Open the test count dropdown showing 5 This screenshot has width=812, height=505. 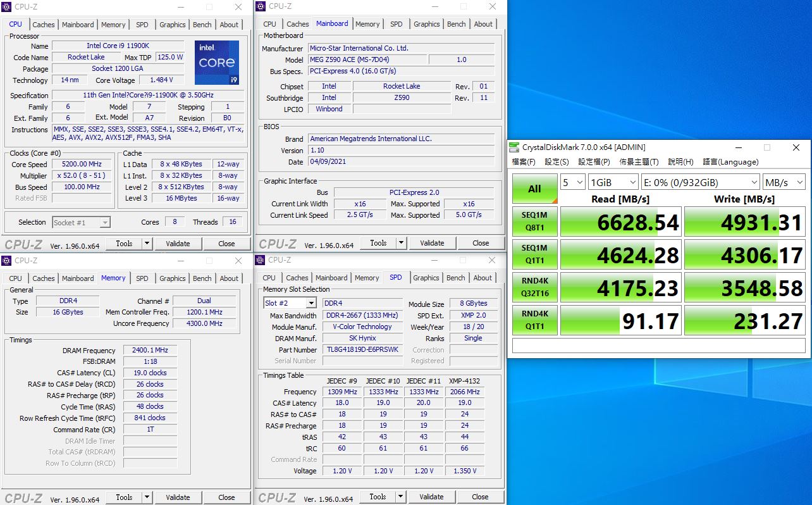pos(572,182)
